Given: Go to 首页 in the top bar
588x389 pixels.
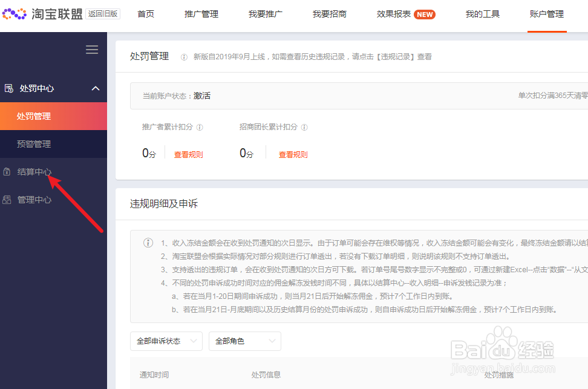Looking at the screenshot, I should coord(145,14).
